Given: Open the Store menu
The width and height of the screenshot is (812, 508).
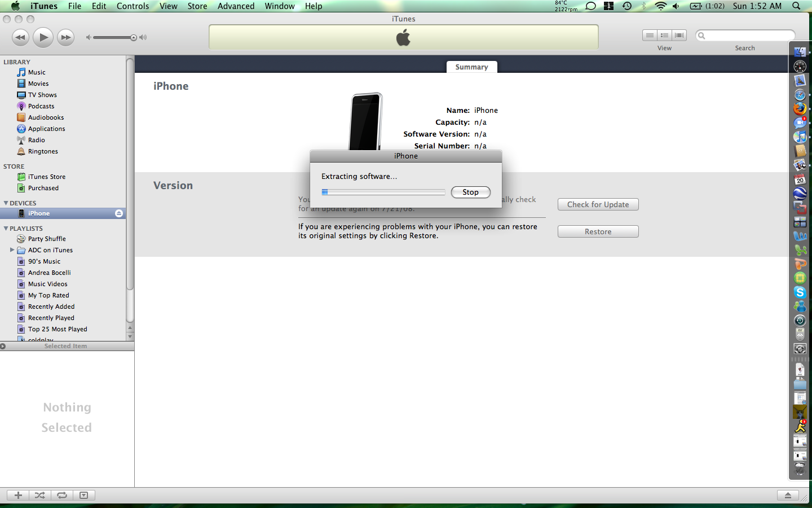Looking at the screenshot, I should click(x=197, y=6).
